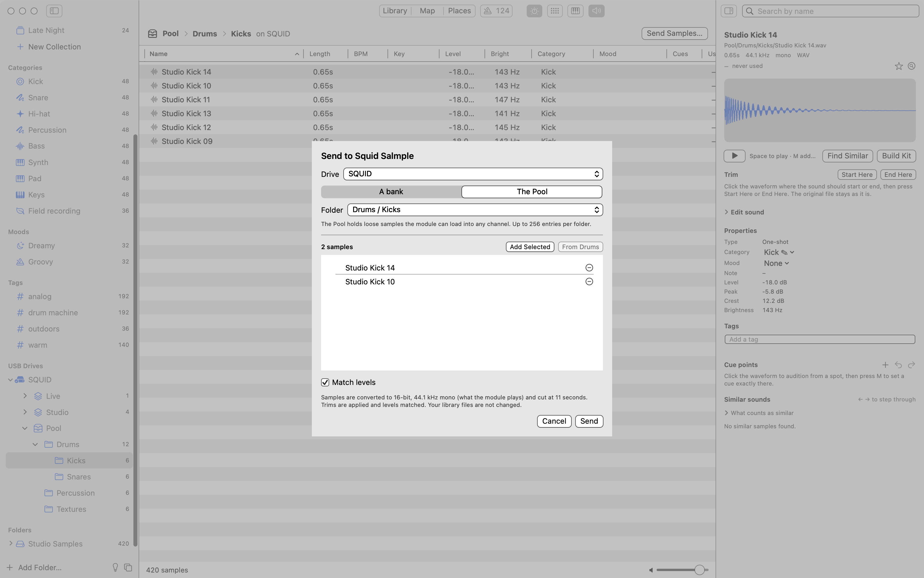
Task: Open the Drive SQUID dropdown
Action: tap(473, 174)
